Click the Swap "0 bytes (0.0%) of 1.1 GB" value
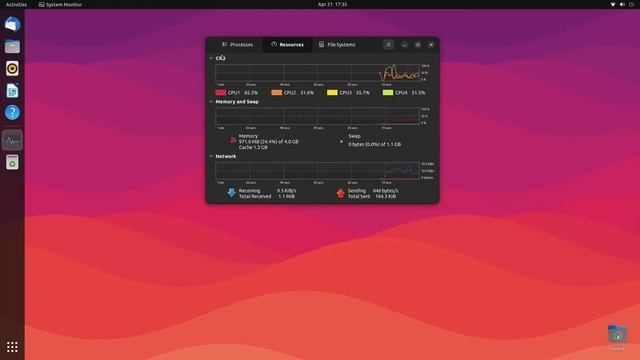The image size is (640, 360). [374, 144]
